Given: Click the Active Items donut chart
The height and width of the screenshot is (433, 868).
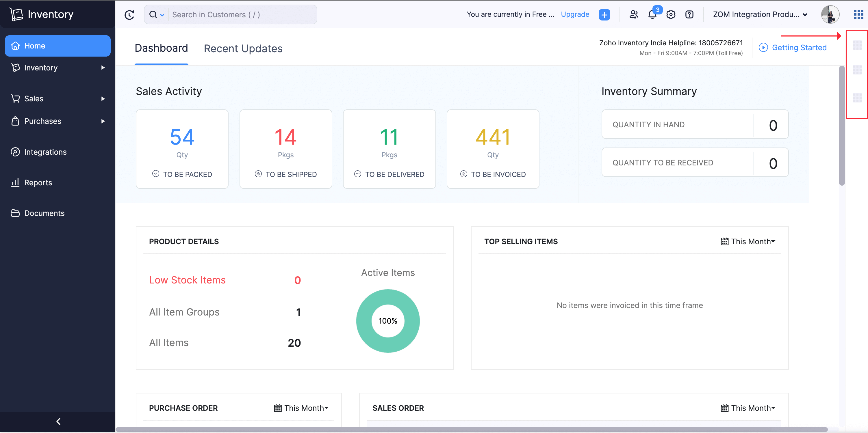Looking at the screenshot, I should coord(387,320).
